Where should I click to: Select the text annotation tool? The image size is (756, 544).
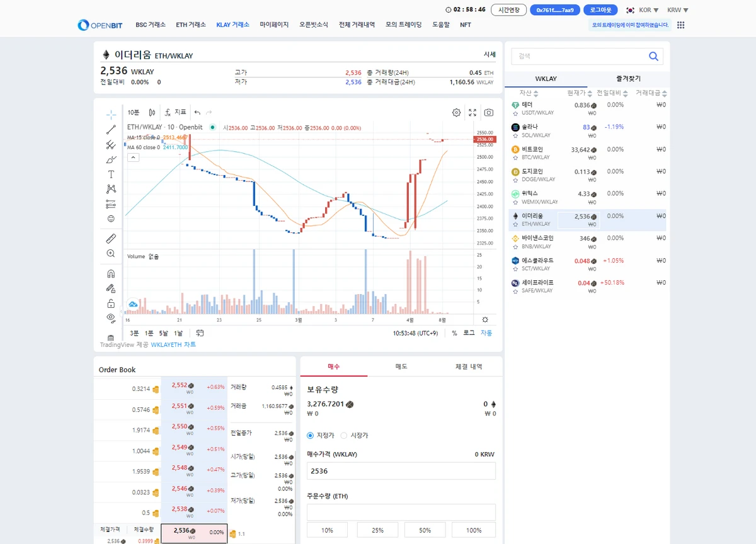click(111, 174)
